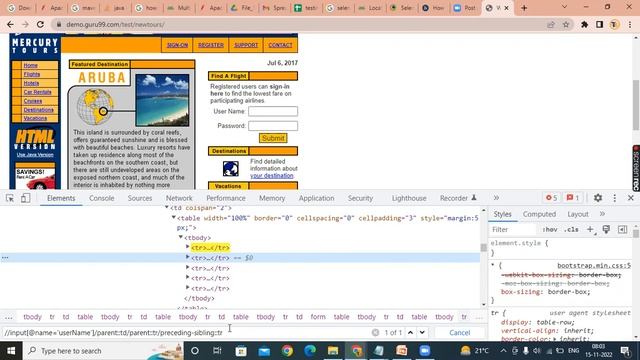Click the CONTACT link

tap(280, 45)
